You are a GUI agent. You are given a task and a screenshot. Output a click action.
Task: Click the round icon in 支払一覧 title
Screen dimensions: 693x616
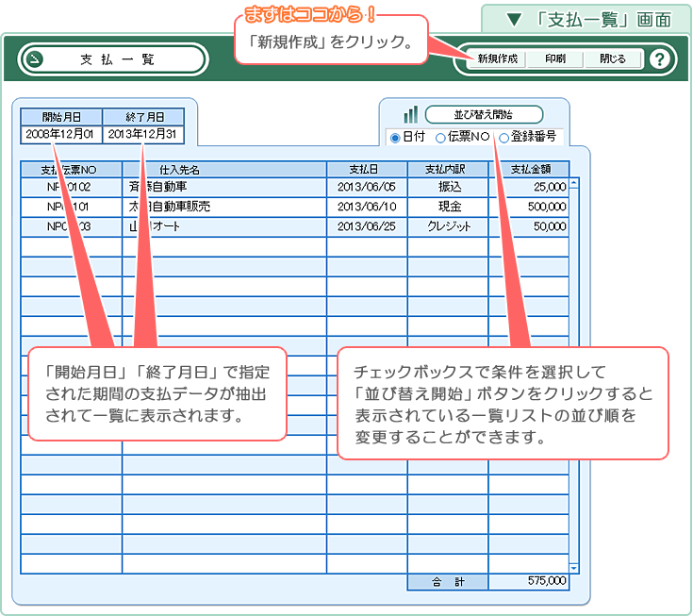[35, 59]
